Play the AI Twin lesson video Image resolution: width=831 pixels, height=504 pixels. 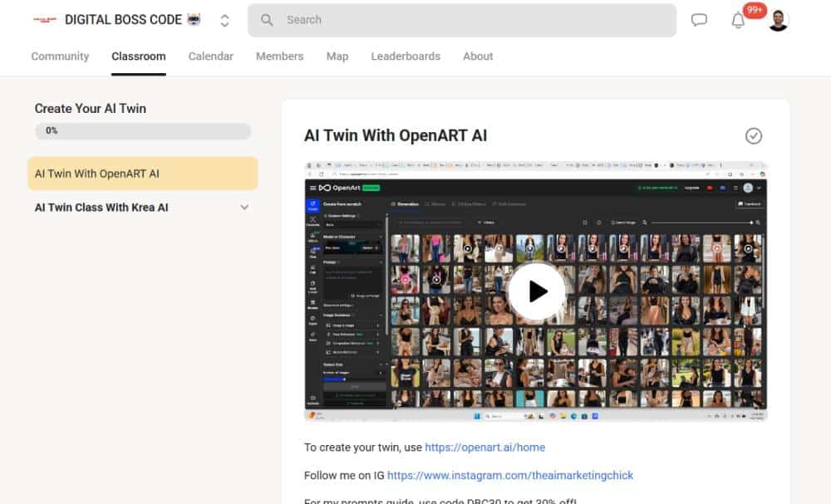(x=536, y=291)
